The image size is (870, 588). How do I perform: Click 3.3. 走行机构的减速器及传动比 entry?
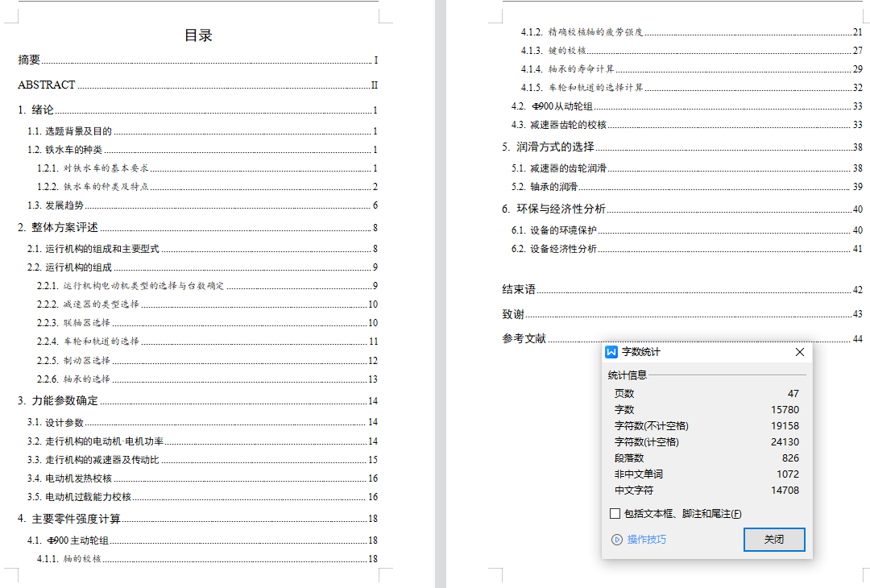[202, 460]
